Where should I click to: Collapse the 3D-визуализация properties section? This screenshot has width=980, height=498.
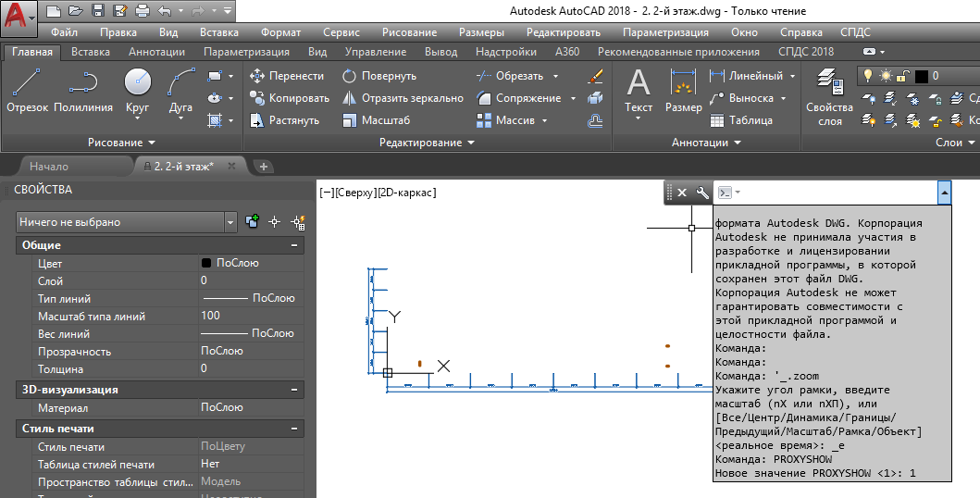point(293,390)
